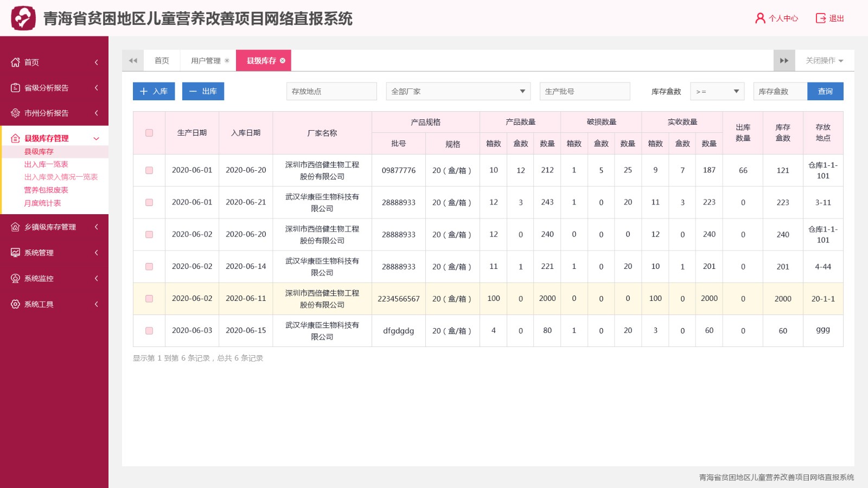This screenshot has width=868, height=488.
Task: Open the 省级分析报告 sidebar section icon
Action: pos(15,87)
